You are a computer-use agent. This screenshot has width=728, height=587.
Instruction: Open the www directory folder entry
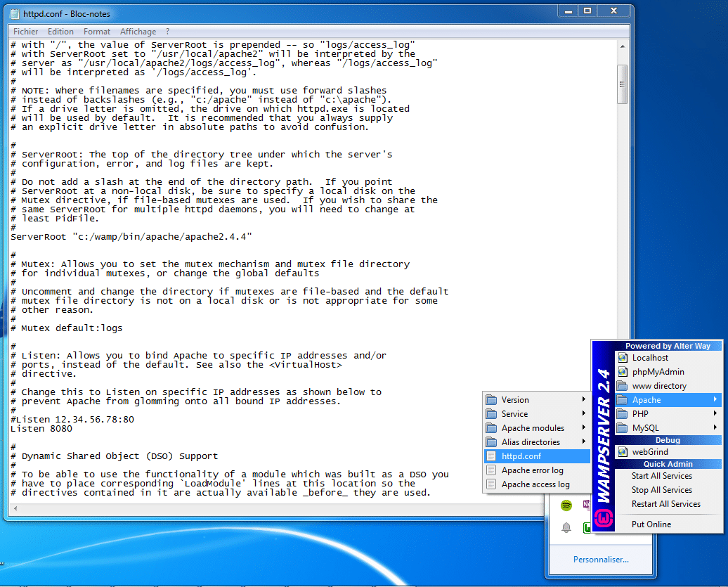[668, 386]
